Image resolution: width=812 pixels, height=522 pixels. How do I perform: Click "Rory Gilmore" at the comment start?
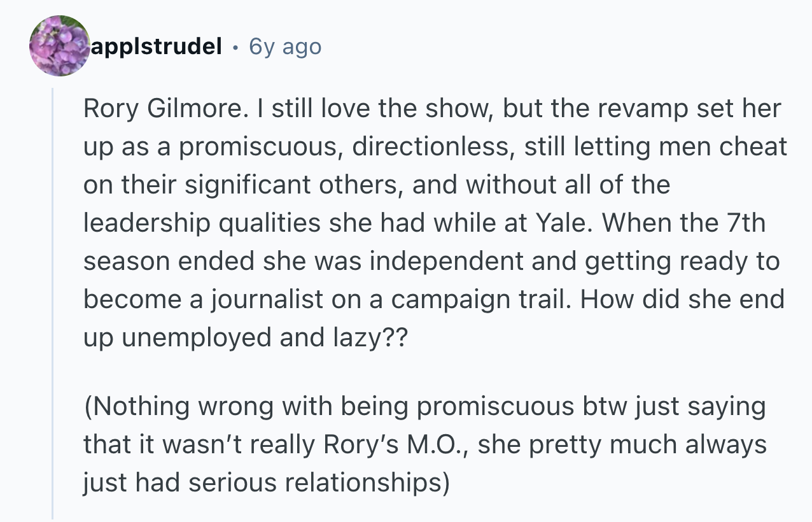point(162,108)
